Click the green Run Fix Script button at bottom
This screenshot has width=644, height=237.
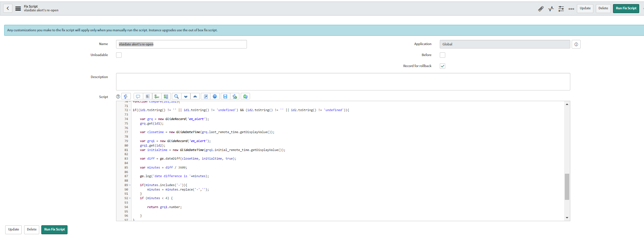pos(54,229)
